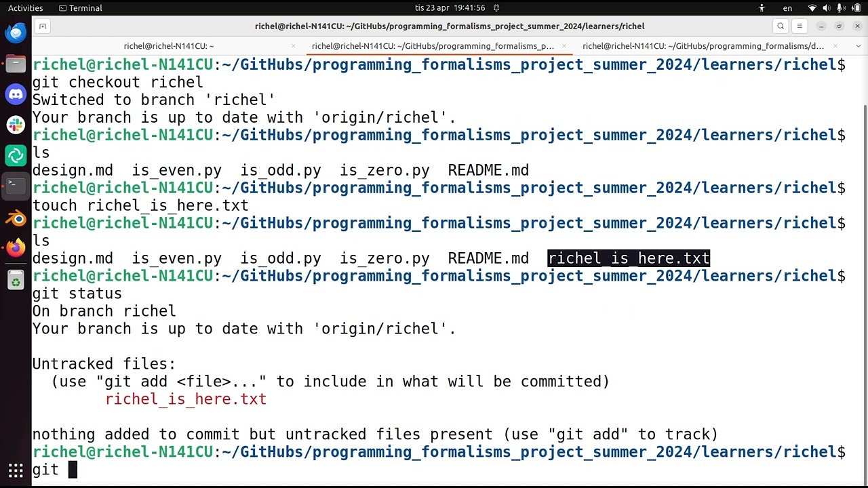Click the terminal window title path
This screenshot has width=868, height=488.
tap(450, 26)
